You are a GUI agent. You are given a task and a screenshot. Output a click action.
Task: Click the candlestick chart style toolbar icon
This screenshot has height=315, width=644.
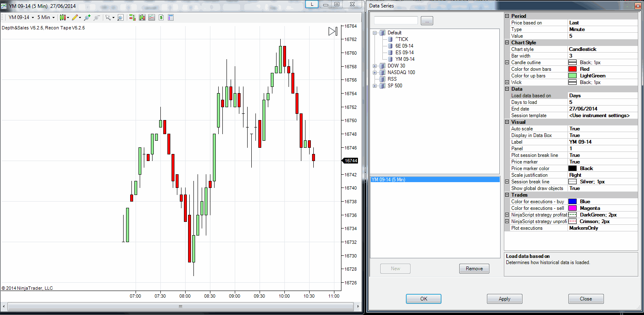(x=62, y=17)
